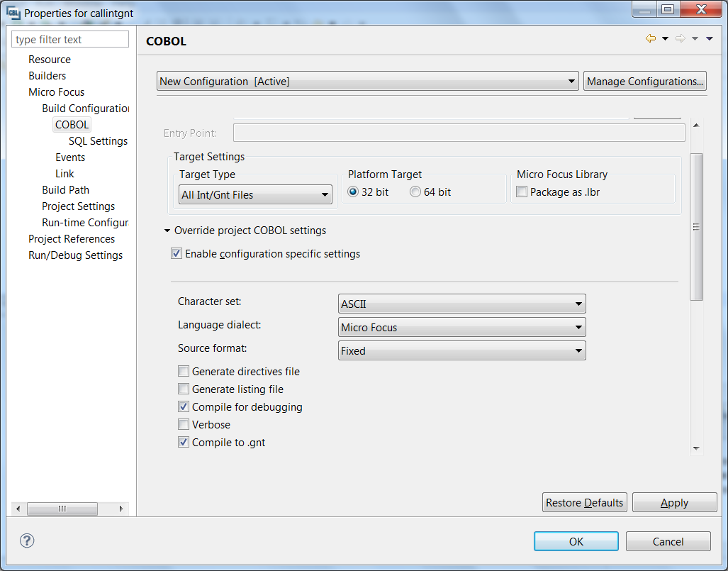Toggle Compile for debugging checkbox
728x571 pixels.
click(x=184, y=407)
